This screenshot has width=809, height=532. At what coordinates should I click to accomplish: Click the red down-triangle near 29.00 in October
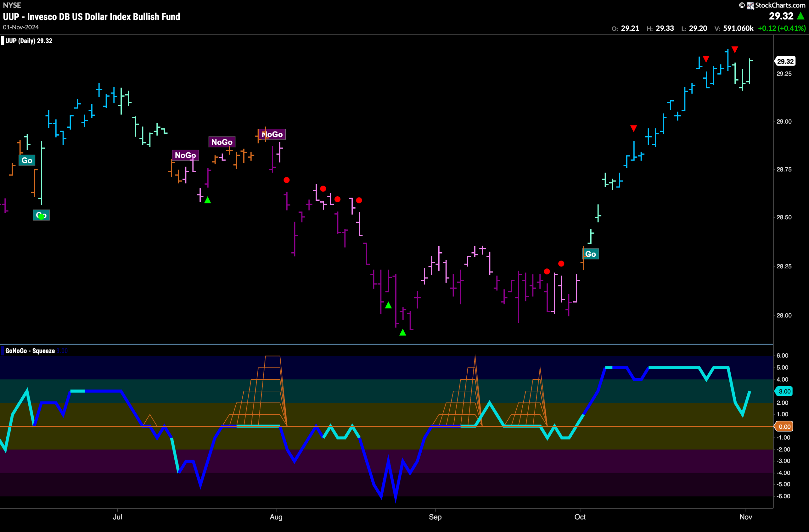click(x=634, y=128)
